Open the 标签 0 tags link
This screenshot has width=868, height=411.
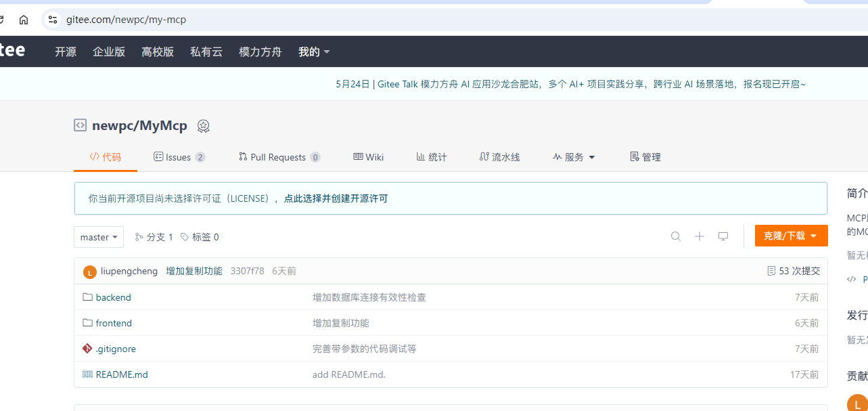click(x=200, y=237)
